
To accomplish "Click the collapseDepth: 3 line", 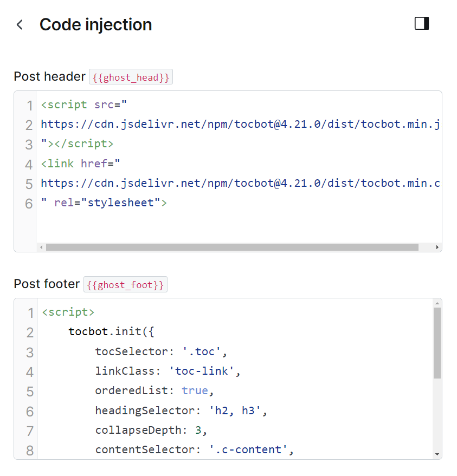I will [151, 431].
